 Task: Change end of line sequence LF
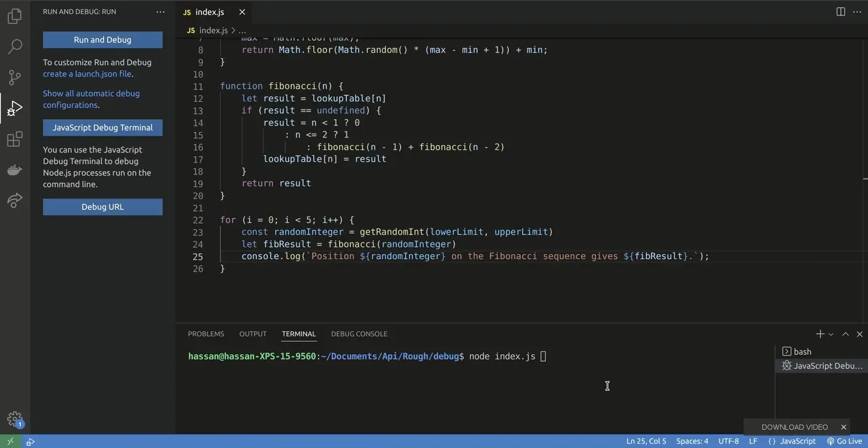pos(753,441)
